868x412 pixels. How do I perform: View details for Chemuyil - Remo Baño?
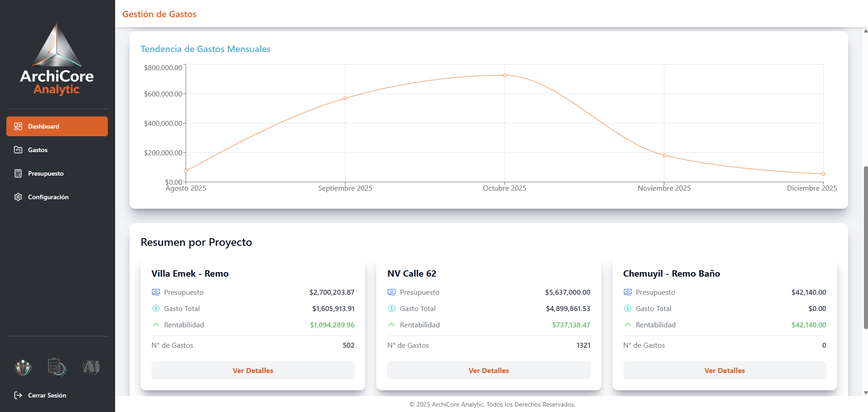pos(724,370)
